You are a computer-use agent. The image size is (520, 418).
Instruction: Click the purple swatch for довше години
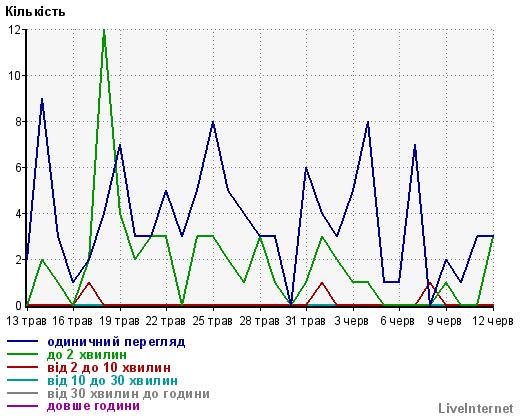23,406
